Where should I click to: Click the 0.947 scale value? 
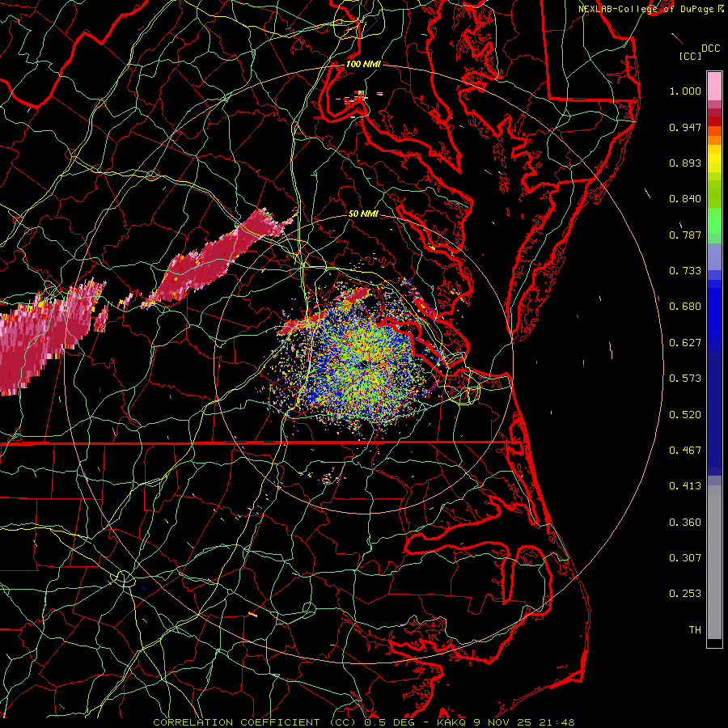[685, 127]
